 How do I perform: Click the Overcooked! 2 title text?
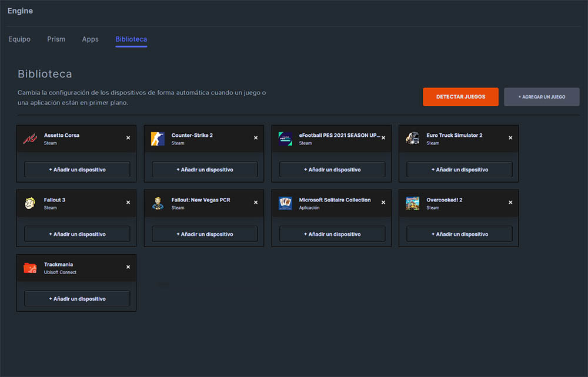point(445,200)
